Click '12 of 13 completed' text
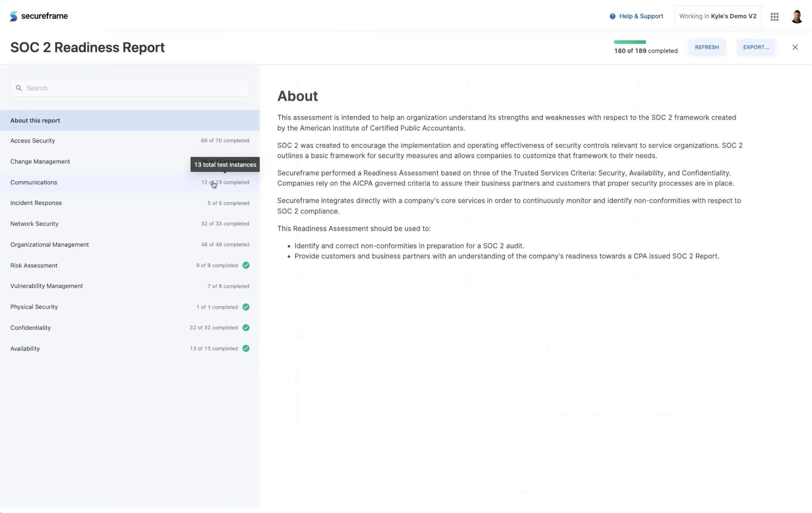 tap(225, 182)
